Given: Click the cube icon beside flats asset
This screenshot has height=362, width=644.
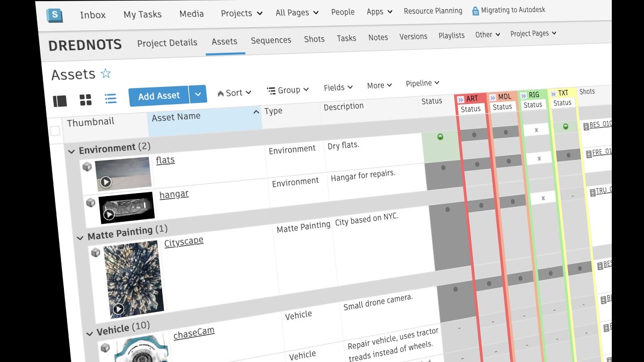Looking at the screenshot, I should click(87, 166).
